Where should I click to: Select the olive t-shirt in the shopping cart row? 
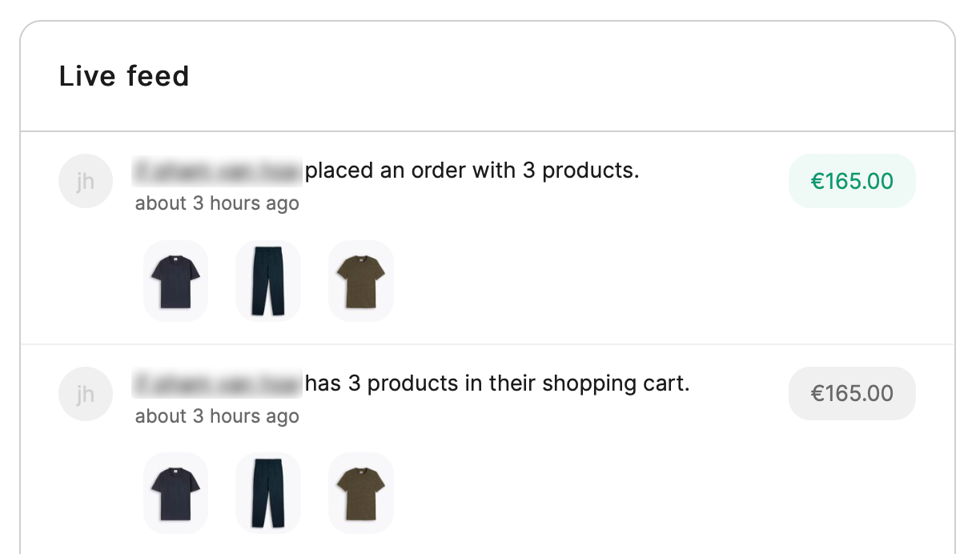[360, 492]
